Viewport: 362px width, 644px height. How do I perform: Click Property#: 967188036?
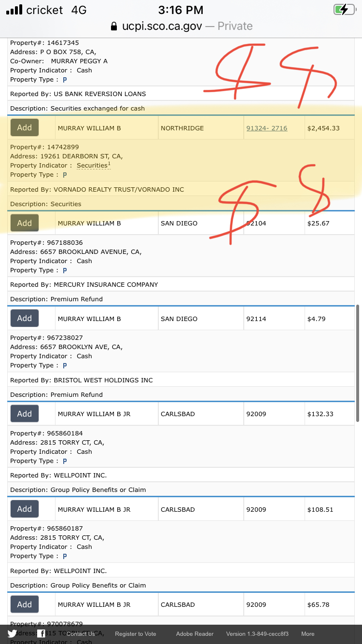click(46, 242)
